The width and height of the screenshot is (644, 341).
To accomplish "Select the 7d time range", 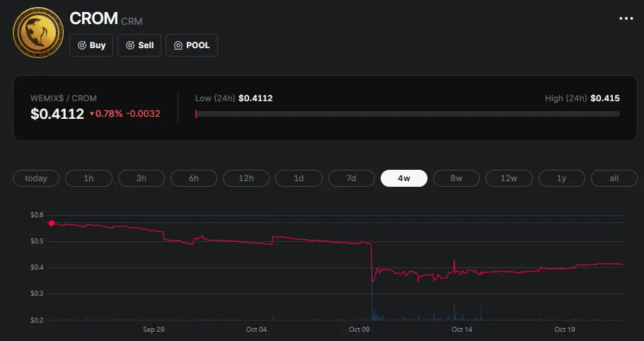I will point(352,178).
